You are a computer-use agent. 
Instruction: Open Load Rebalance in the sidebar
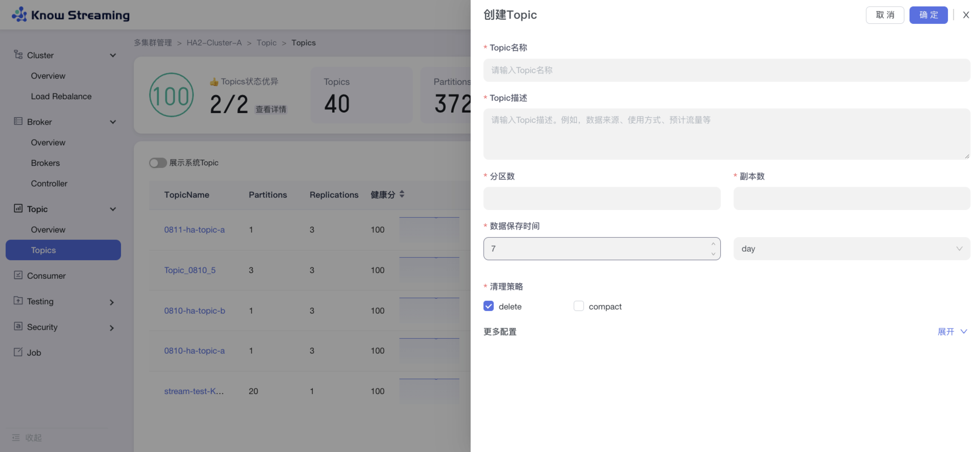pos(61,96)
